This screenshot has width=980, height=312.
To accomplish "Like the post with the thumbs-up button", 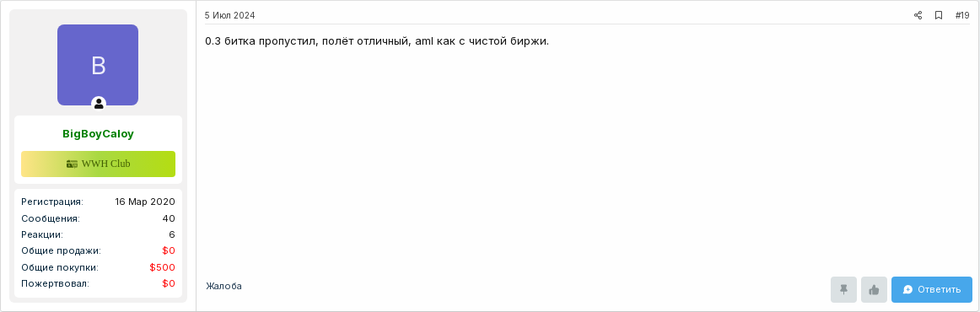I will [x=874, y=289].
